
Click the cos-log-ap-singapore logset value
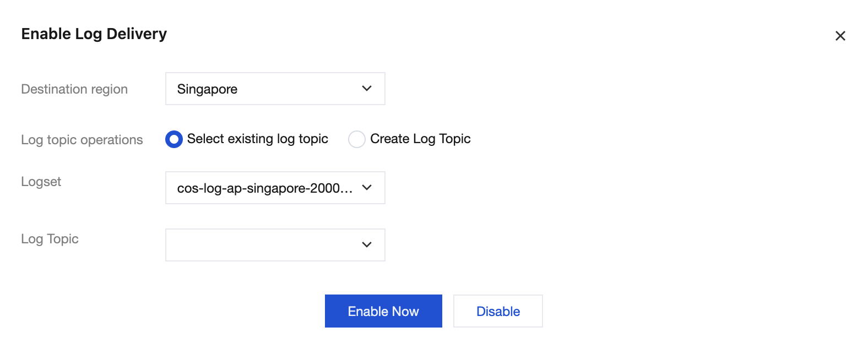click(264, 188)
